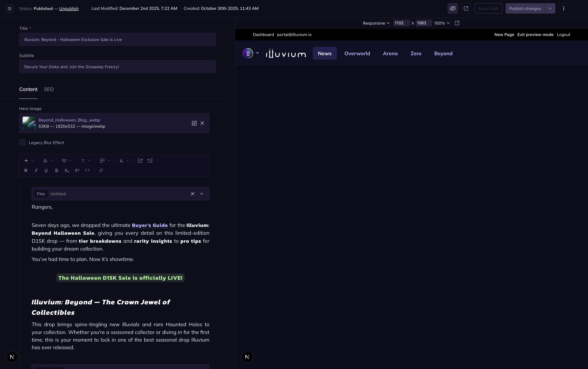Select Overworld in the preview navigation
The width and height of the screenshot is (588, 369).
(357, 53)
